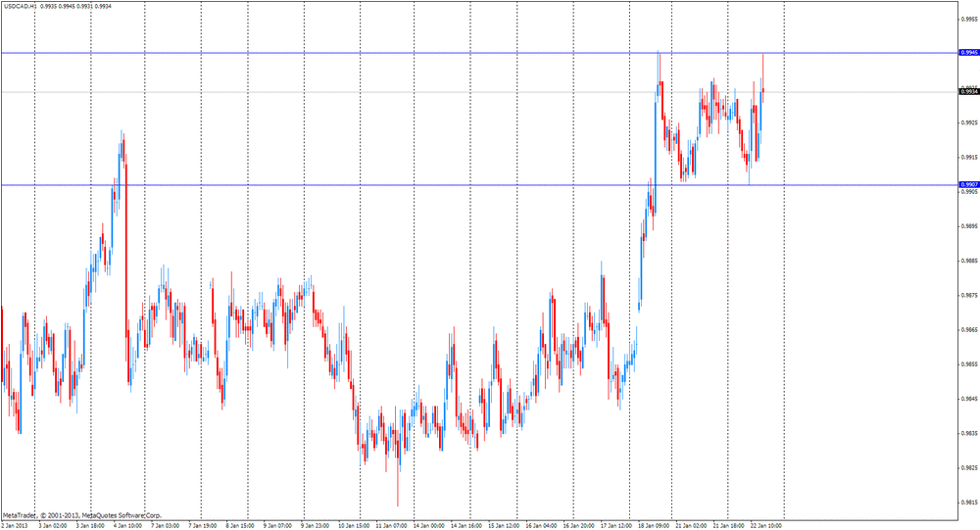This screenshot has height=530, width=980.
Task: Click the 0.9925 price scale label
Action: click(969, 122)
